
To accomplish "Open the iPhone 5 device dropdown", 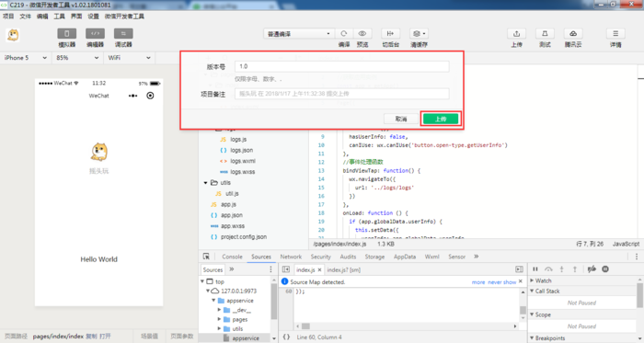I will point(25,58).
